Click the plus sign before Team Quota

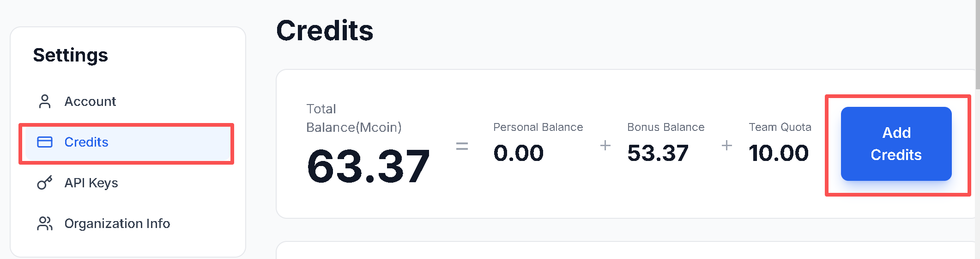coord(726,146)
